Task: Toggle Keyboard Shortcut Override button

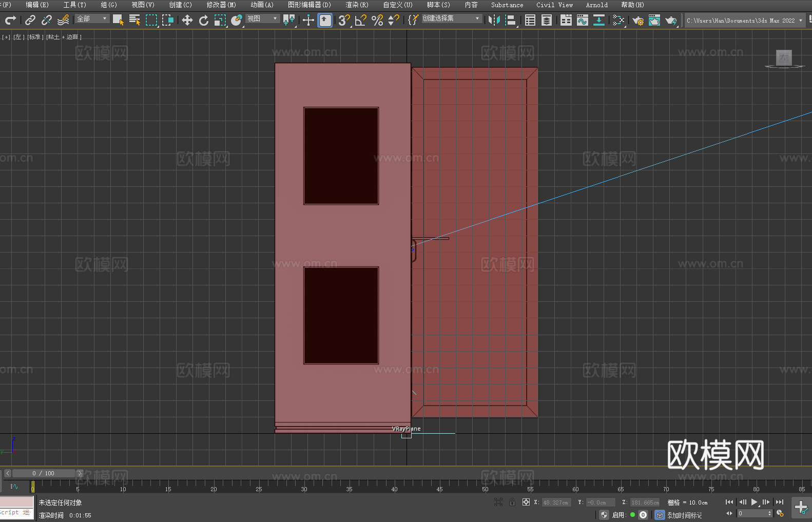Action: 325,20
